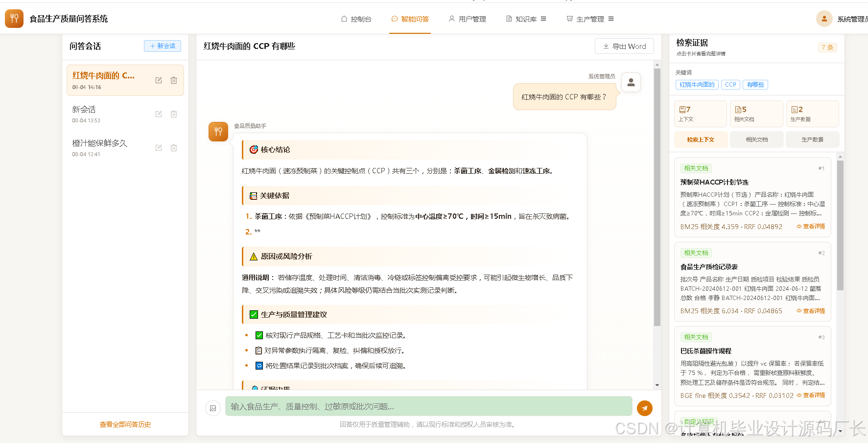This screenshot has height=443, width=868.
Task: Click the 系统管理员 username in header
Action: coord(852,19)
